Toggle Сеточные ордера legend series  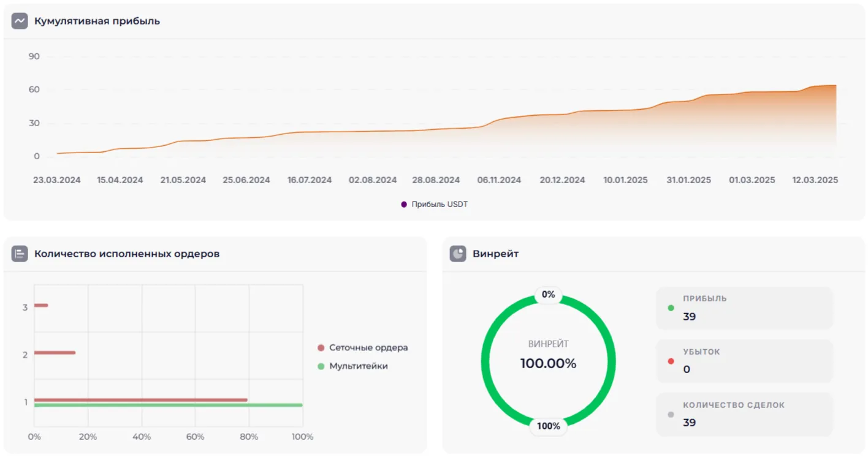click(x=321, y=348)
